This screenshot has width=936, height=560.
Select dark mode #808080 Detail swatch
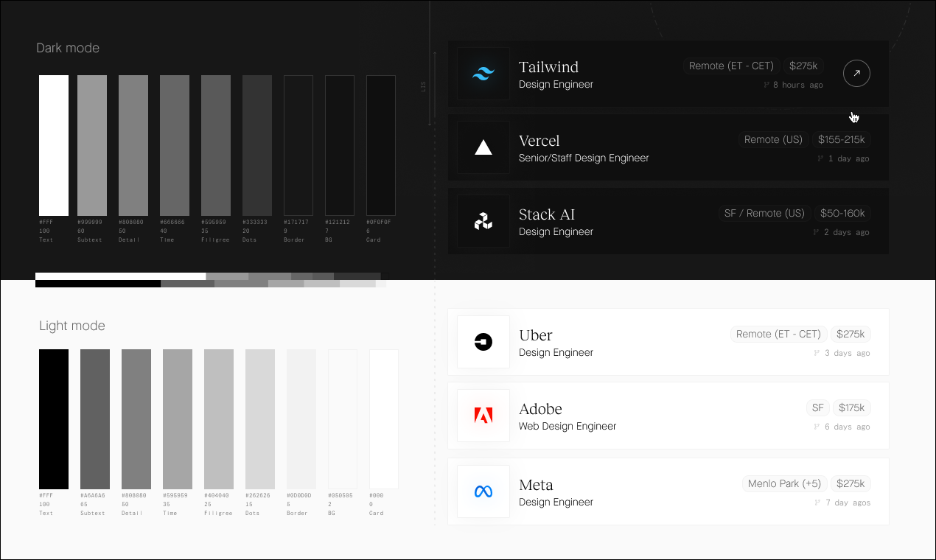pos(133,145)
